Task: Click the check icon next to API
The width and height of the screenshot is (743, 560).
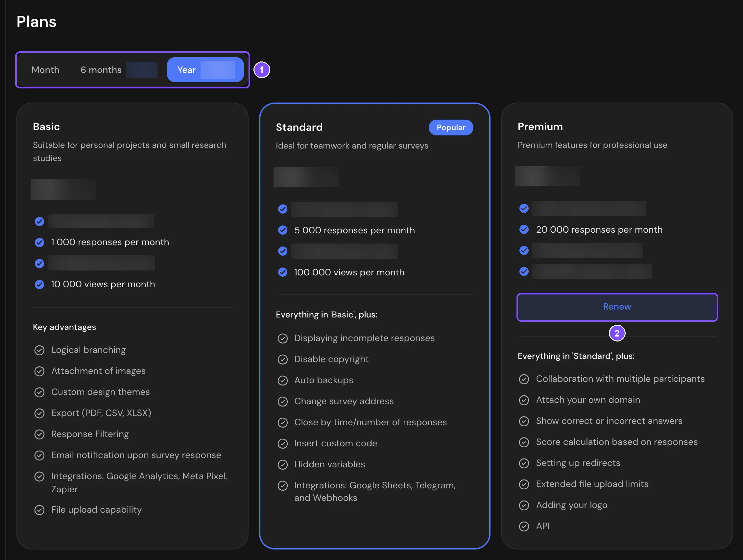Action: (x=524, y=526)
